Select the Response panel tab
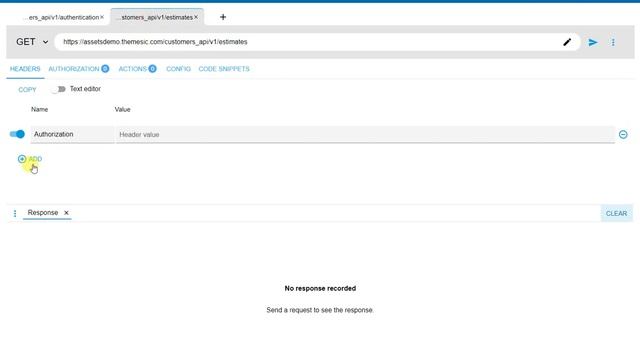The image size is (640, 360). 43,213
